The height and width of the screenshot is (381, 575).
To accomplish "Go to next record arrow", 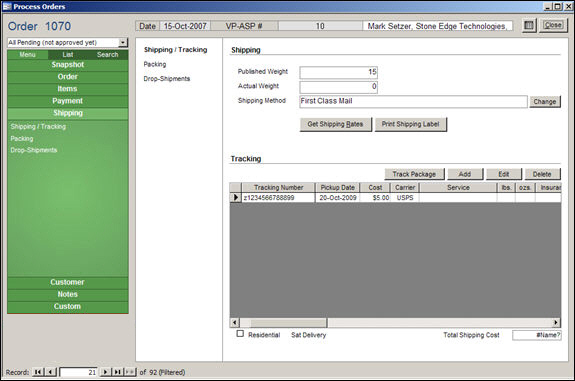I will (x=106, y=372).
